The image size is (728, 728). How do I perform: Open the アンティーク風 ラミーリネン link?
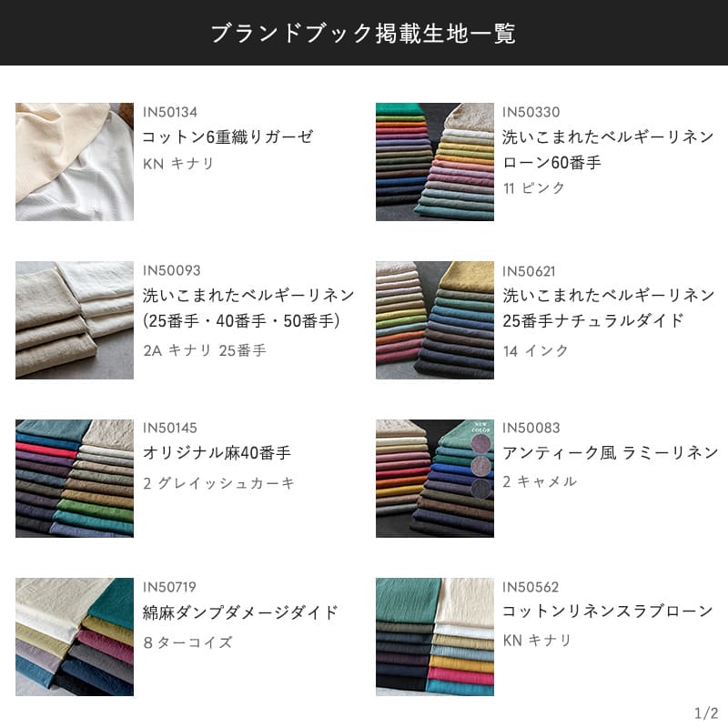click(x=610, y=452)
